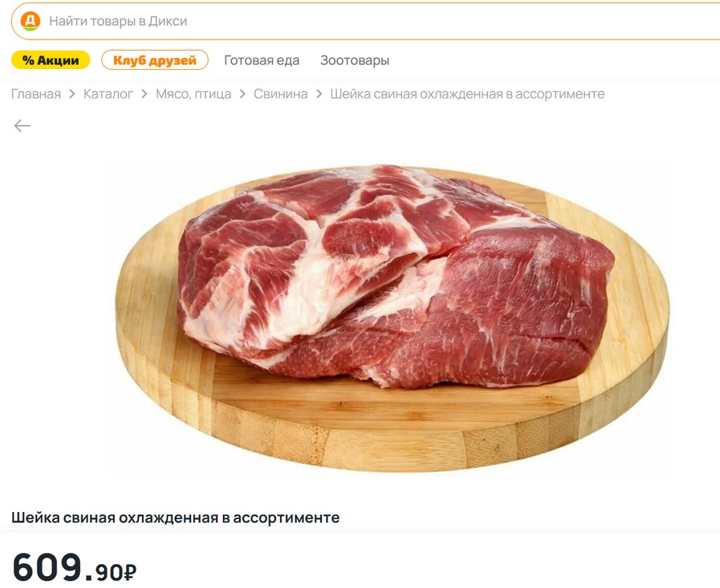Navigate to Главная in the breadcrumbs
720x588 pixels.
[x=36, y=94]
